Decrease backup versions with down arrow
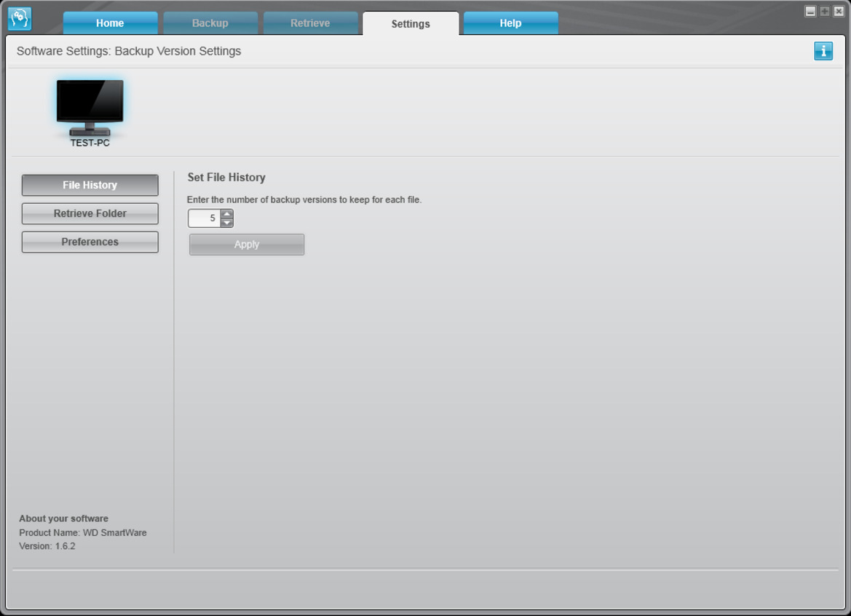The image size is (851, 616). pyautogui.click(x=227, y=223)
